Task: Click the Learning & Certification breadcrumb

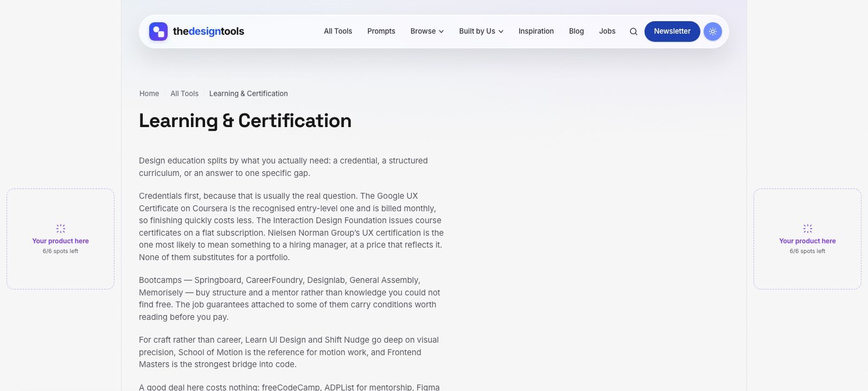Action: [x=248, y=93]
